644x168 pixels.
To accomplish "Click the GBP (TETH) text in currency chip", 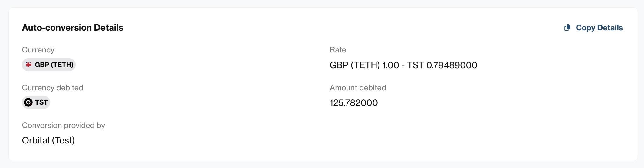I will [54, 65].
